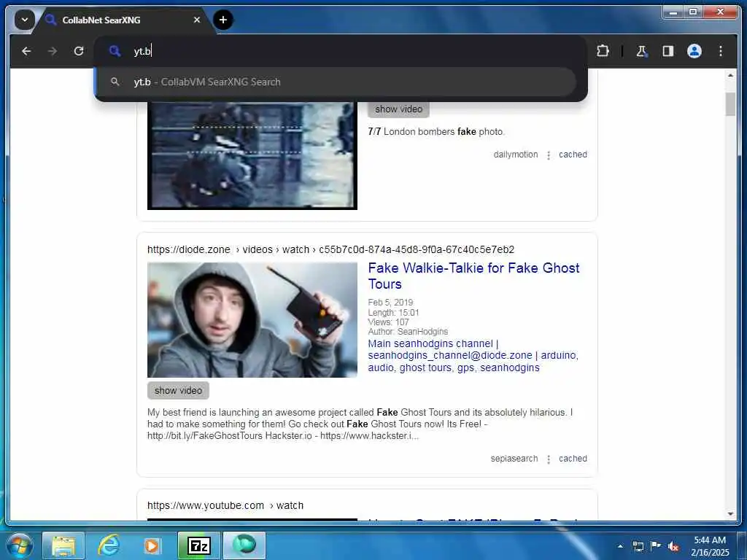This screenshot has height=560, width=747.
Task: Click the vertical scrollbar thumb
Action: click(730, 104)
